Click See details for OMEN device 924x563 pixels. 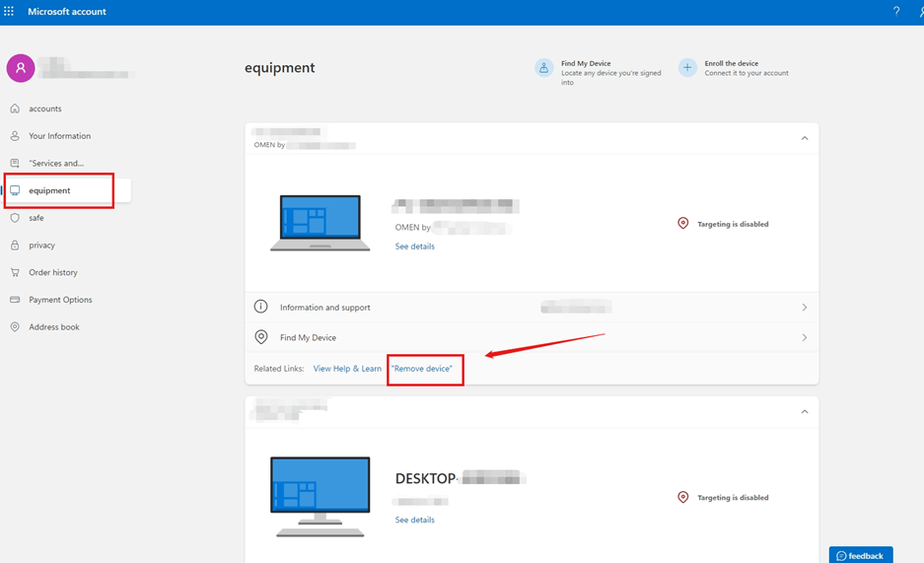pos(415,246)
